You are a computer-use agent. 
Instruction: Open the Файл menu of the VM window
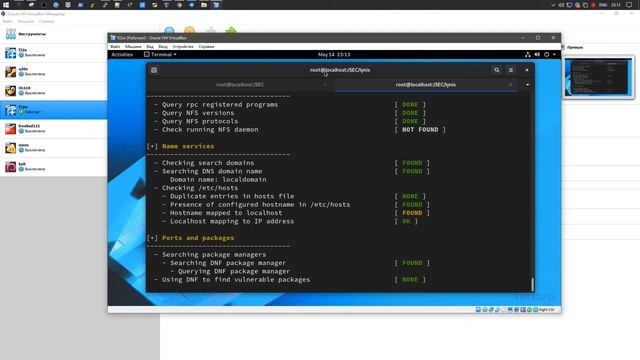116,47
